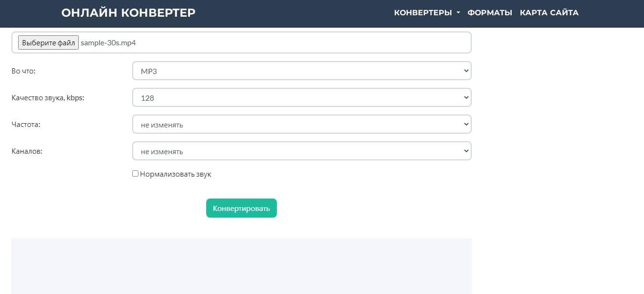This screenshot has height=294, width=644.
Task: Go to ОНЛАЙН КОНВЕРТЕР home link
Action: [x=128, y=13]
